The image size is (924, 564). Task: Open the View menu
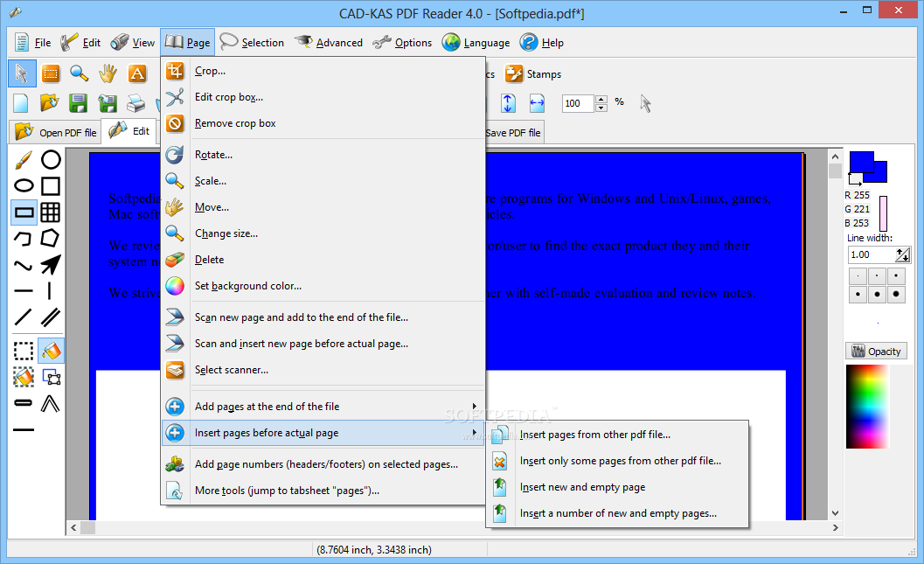133,43
